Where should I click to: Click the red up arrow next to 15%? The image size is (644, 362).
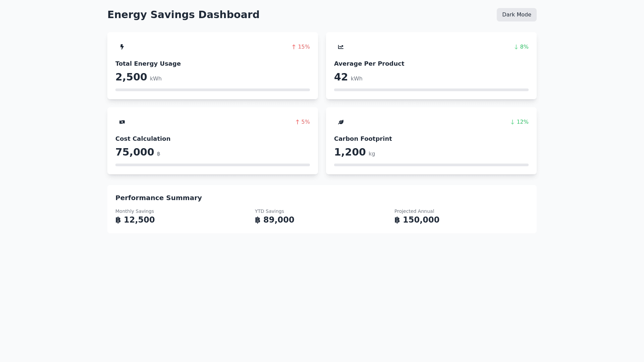[294, 47]
